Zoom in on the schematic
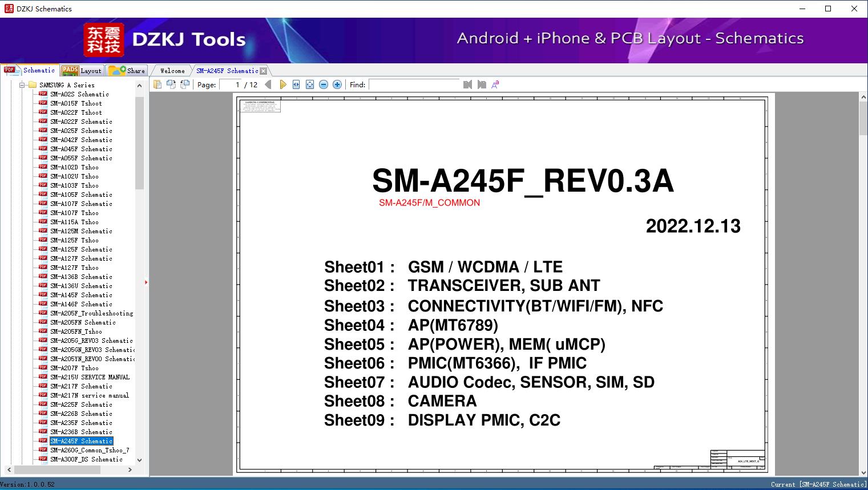Image resolution: width=868 pixels, height=490 pixels. pos(337,84)
